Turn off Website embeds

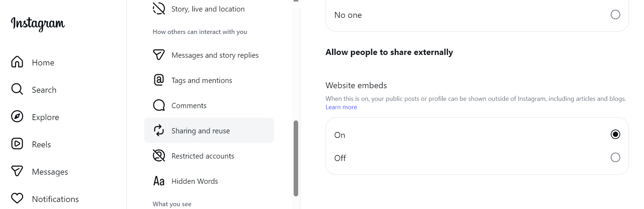pyautogui.click(x=615, y=158)
